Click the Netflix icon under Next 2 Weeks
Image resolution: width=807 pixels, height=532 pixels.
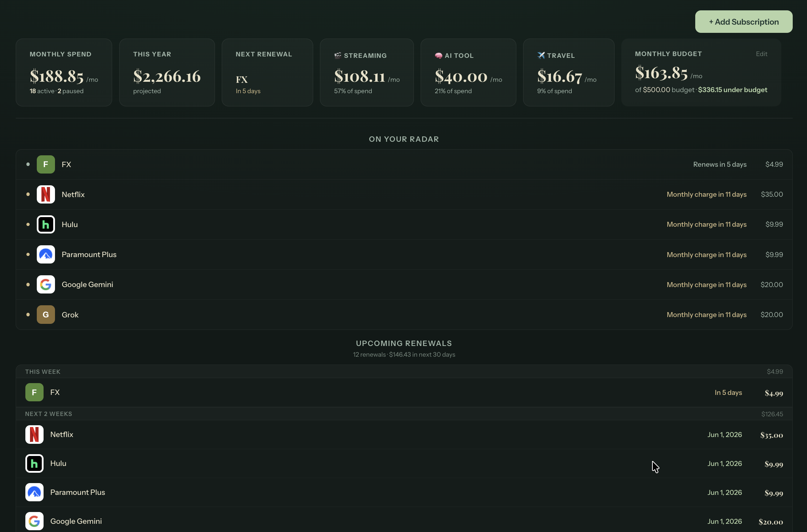[x=34, y=435]
